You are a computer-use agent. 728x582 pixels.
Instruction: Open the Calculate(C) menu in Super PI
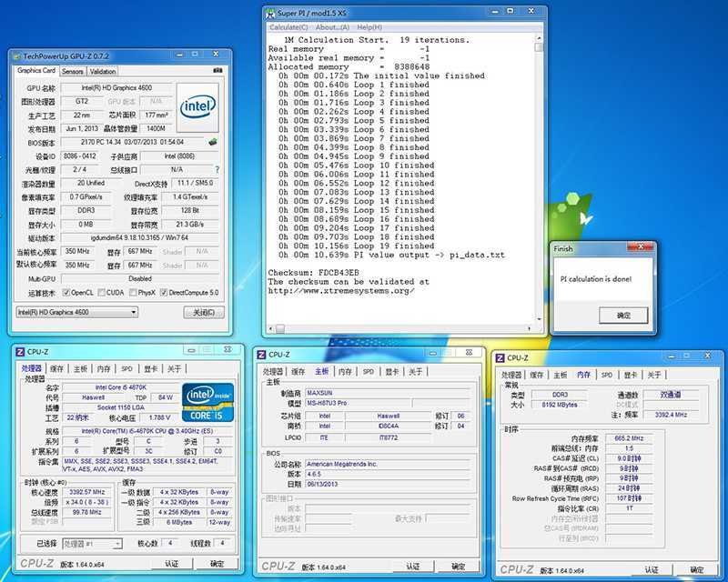(288, 27)
